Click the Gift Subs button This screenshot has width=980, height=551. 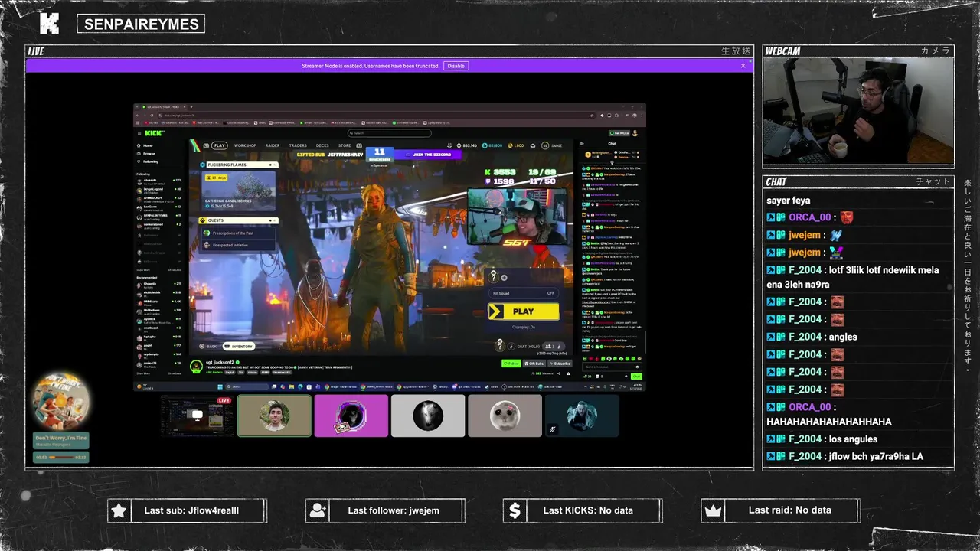(534, 364)
